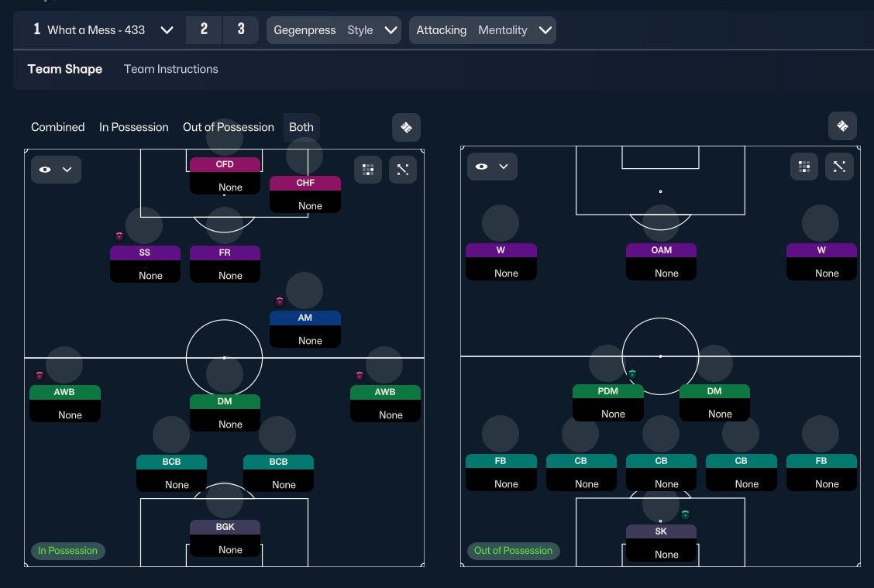The width and height of the screenshot is (874, 588).
Task: Open the view chevron on In Possession pitch
Action: point(67,170)
